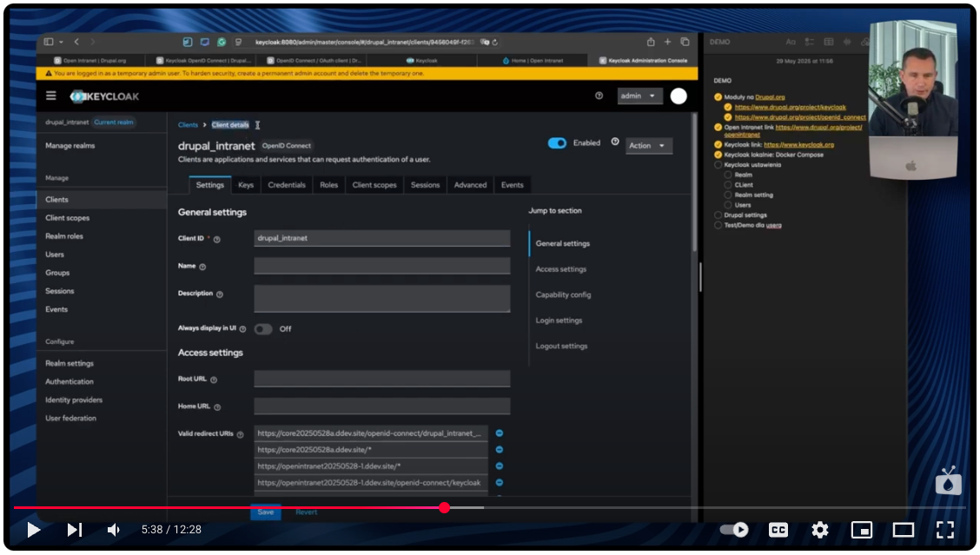
Task: Switch to the Sessions tab
Action: pyautogui.click(x=425, y=185)
